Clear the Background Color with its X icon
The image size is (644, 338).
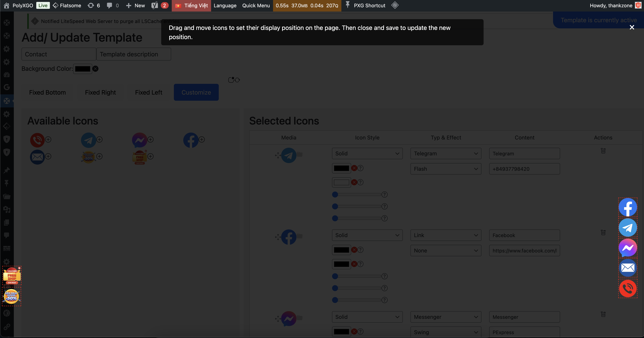coord(96,69)
